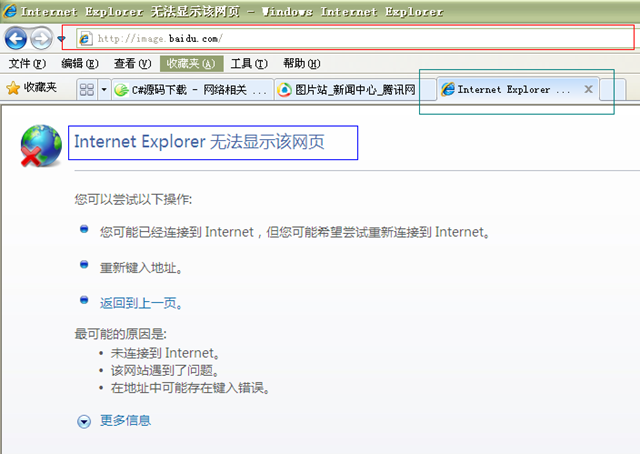Viewport: 640px width, 454px height.
Task: Switch to the C#源码下载 tab
Action: click(x=192, y=89)
